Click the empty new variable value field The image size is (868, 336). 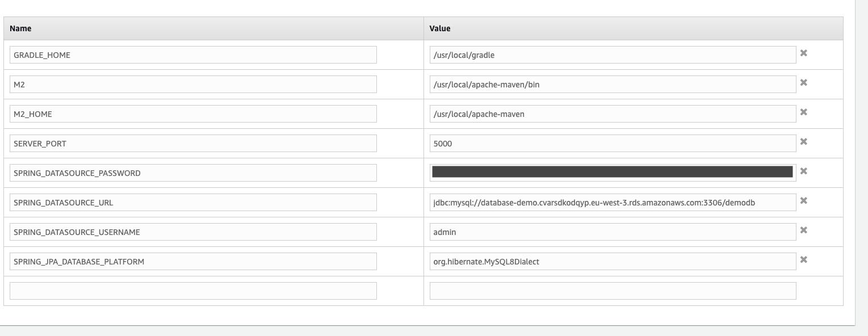coord(612,291)
